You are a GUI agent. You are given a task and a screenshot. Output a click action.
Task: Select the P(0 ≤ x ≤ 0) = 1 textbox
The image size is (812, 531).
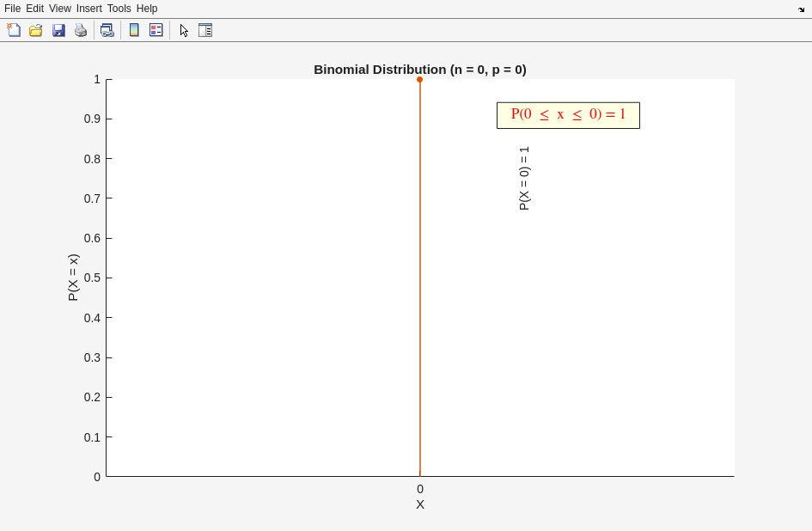point(568,115)
